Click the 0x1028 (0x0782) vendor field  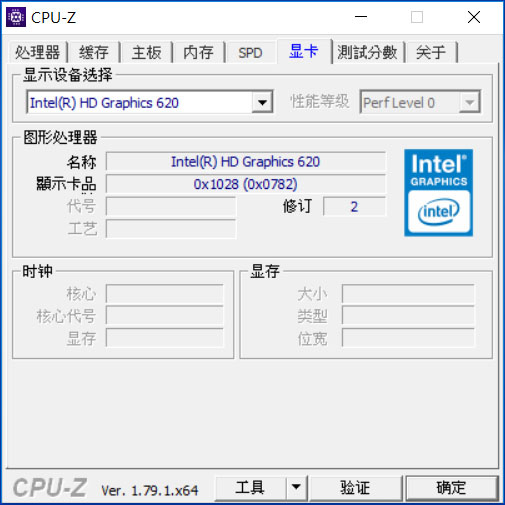[246, 184]
